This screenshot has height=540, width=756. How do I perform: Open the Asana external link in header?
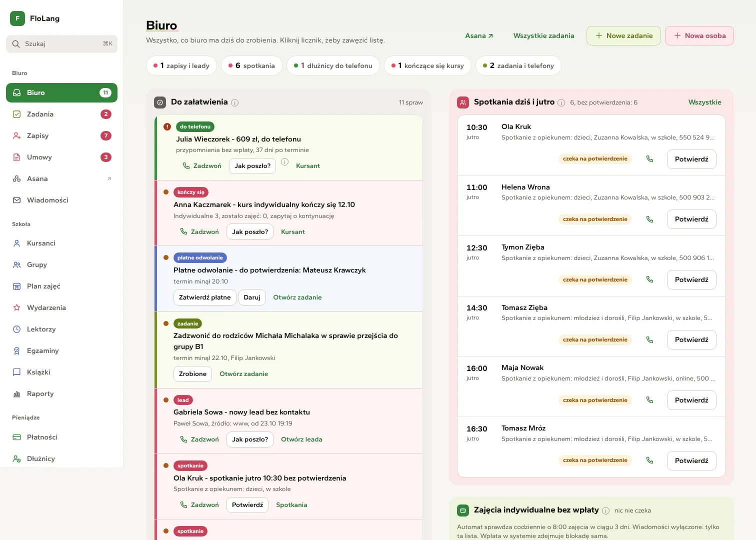click(x=479, y=35)
